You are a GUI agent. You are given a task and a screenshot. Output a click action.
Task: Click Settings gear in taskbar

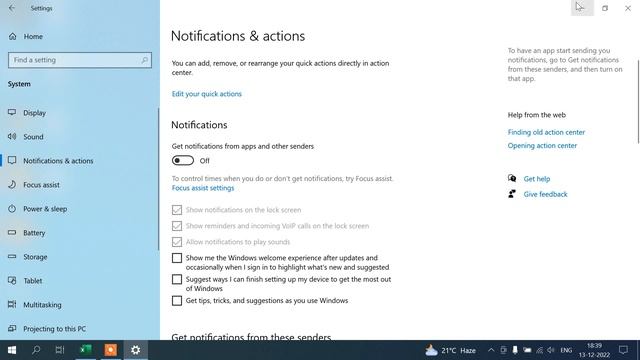click(x=136, y=350)
